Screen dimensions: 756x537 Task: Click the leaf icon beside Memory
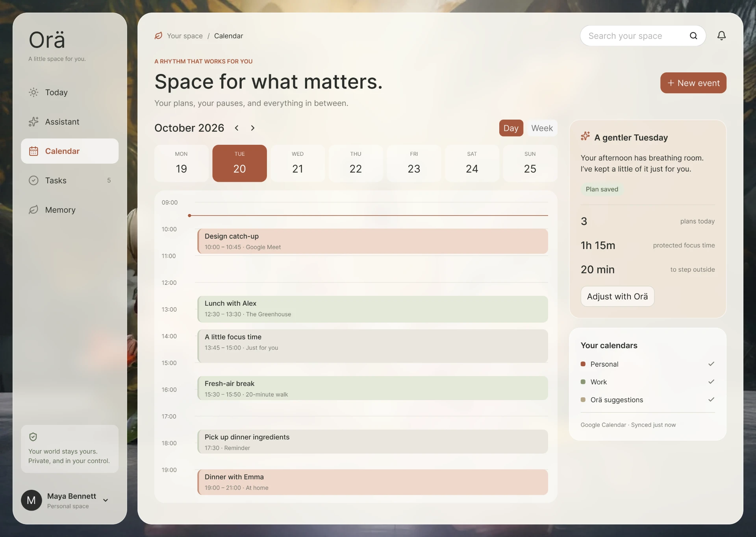point(33,210)
